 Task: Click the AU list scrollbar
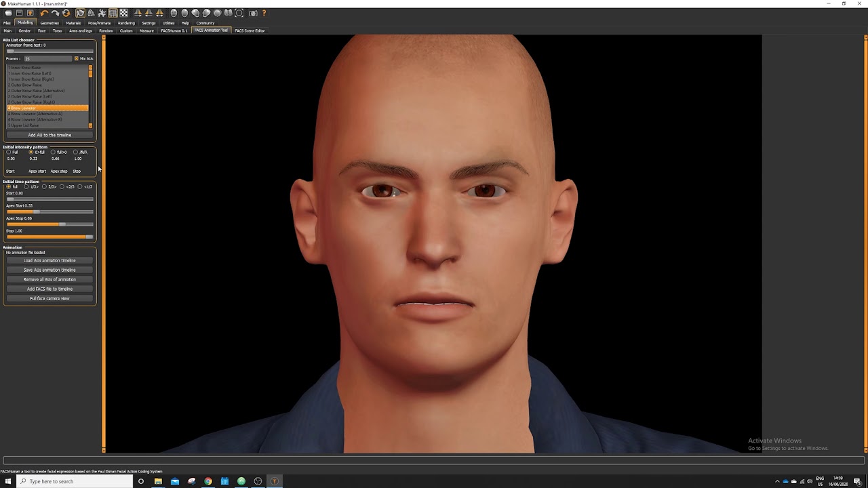pyautogui.click(x=91, y=96)
